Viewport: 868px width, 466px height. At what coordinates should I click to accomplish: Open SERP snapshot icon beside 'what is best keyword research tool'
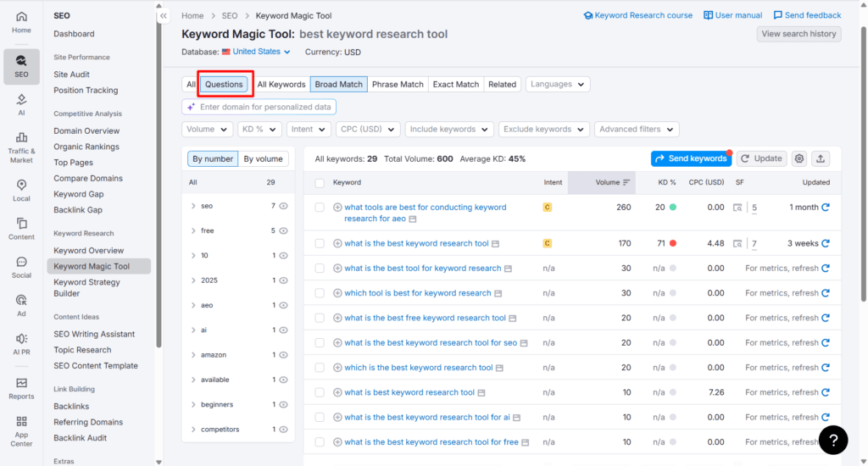481,393
